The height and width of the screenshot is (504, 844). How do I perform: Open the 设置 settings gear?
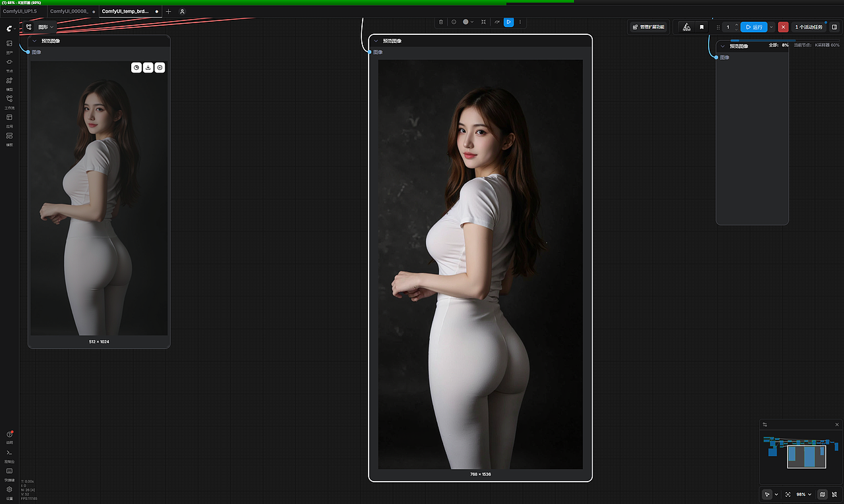click(9, 492)
